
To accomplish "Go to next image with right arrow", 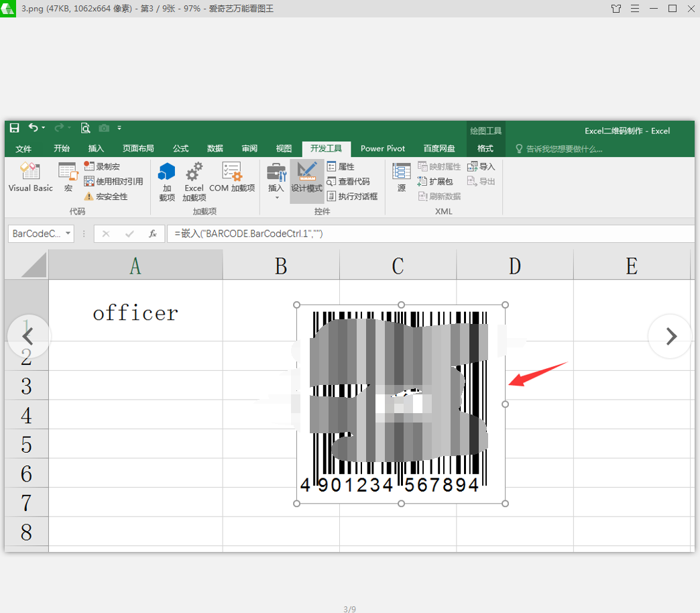I will pos(670,336).
